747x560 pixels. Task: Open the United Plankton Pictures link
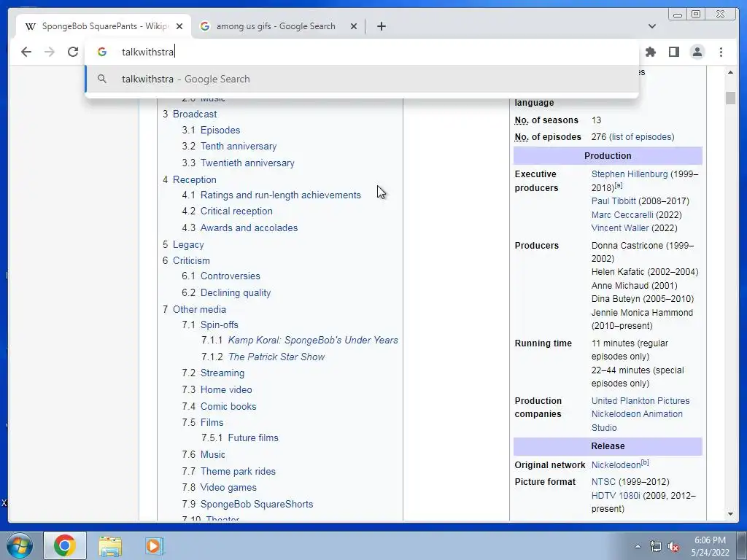[640, 400]
